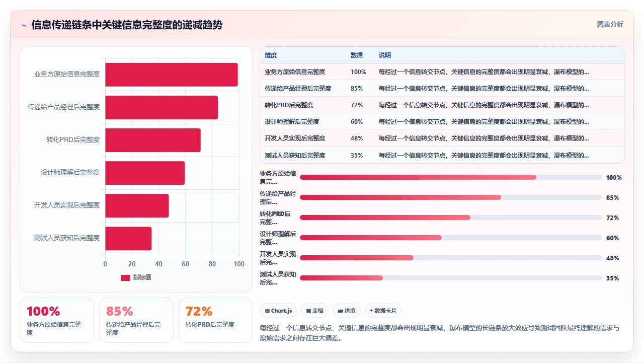Select the 数据卡片 tag

(383, 311)
